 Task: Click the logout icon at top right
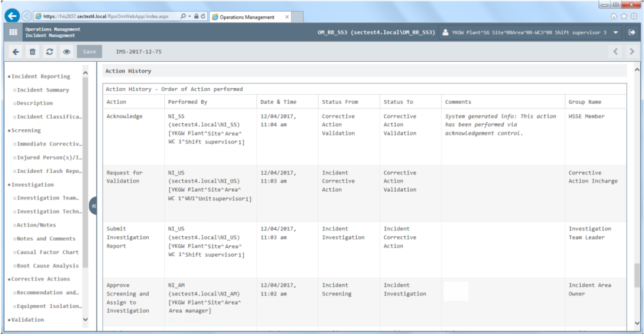point(633,33)
